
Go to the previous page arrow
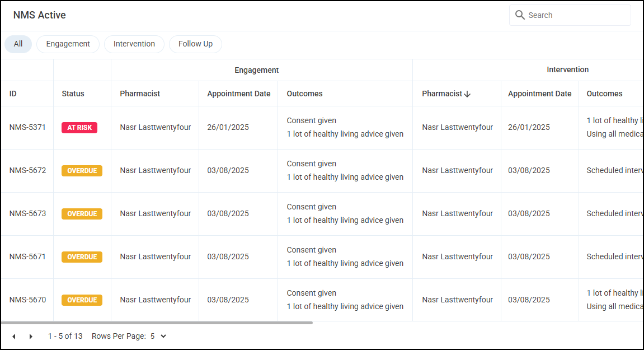(x=14, y=337)
